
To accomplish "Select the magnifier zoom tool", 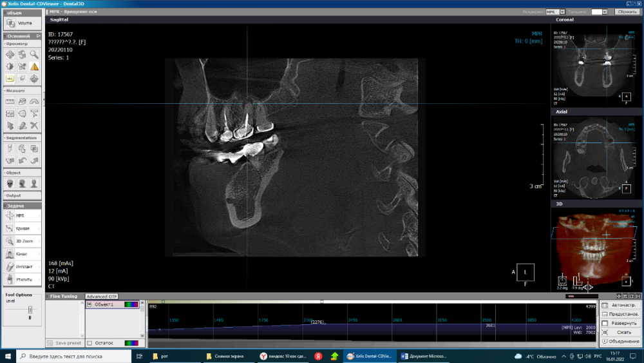I will pyautogui.click(x=34, y=55).
